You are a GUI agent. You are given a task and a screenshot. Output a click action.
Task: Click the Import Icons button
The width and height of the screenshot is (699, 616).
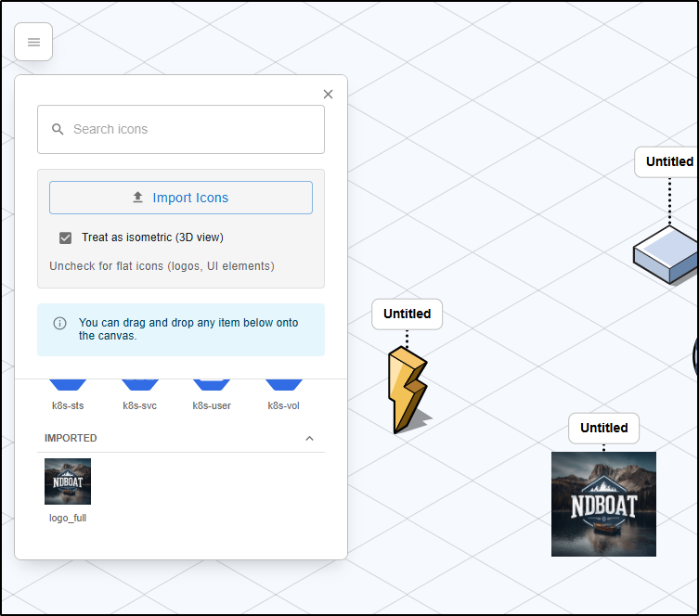[x=181, y=198]
